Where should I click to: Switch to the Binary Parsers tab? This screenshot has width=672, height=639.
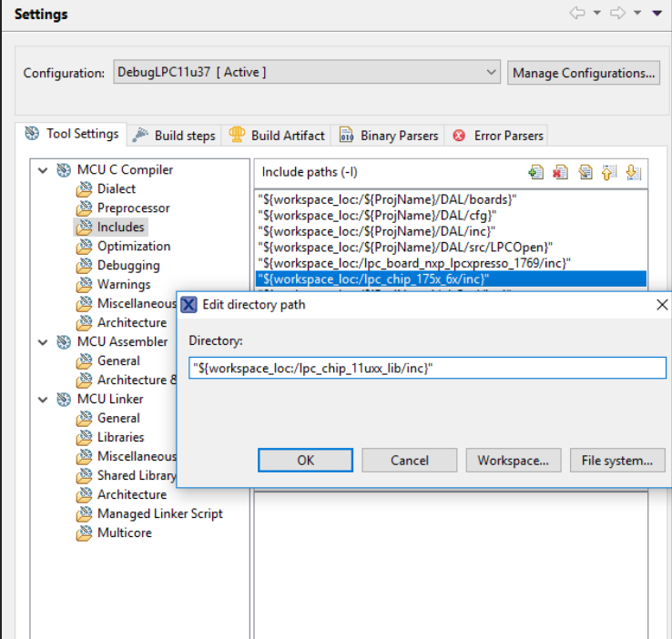pyautogui.click(x=388, y=136)
